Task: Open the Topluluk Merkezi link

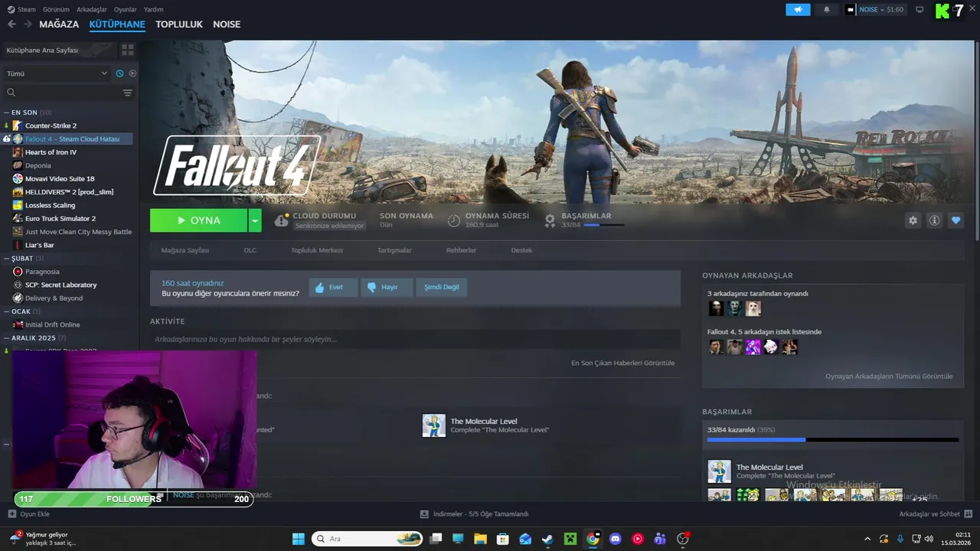Action: tap(317, 250)
